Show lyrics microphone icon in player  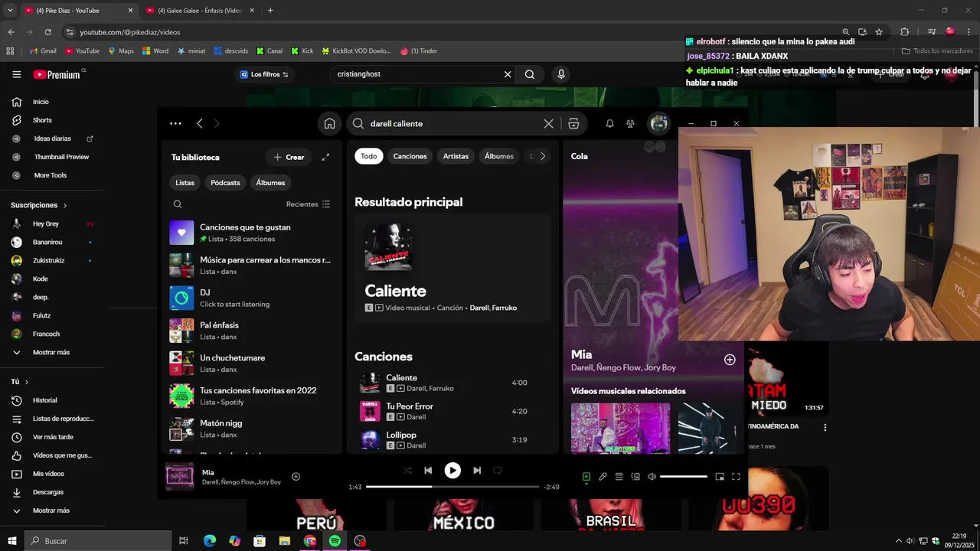603,477
